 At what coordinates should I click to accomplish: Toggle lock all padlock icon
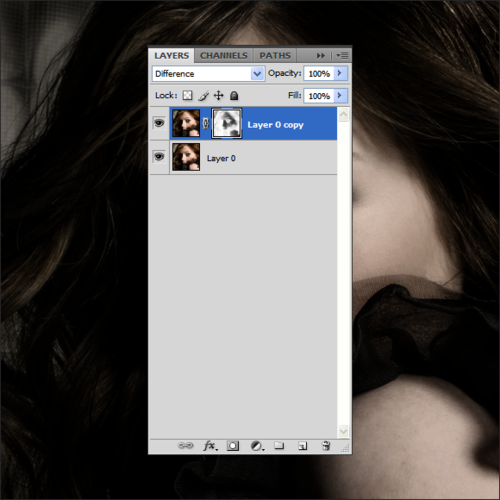(234, 96)
